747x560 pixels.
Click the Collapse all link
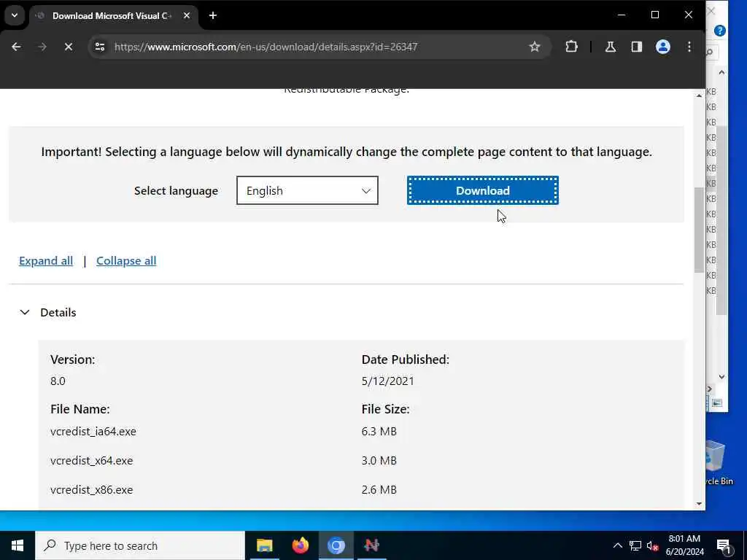coord(126,261)
